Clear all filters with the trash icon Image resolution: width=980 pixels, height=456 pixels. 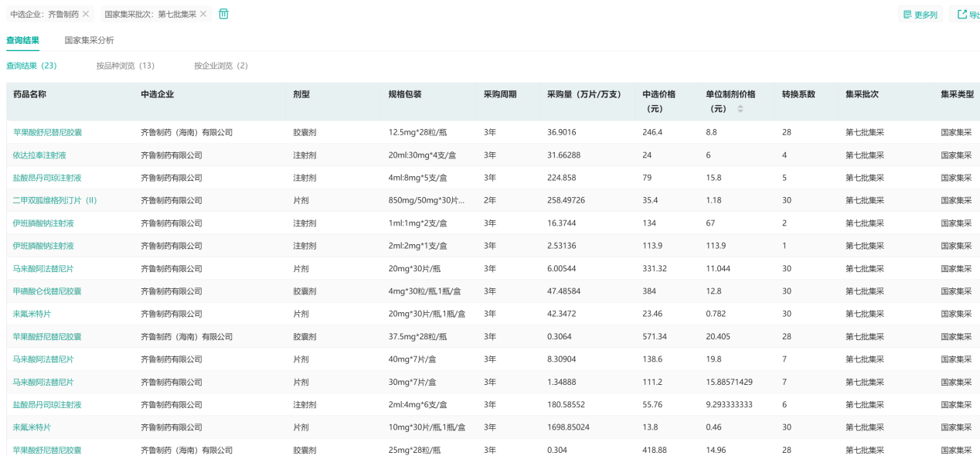(x=223, y=14)
